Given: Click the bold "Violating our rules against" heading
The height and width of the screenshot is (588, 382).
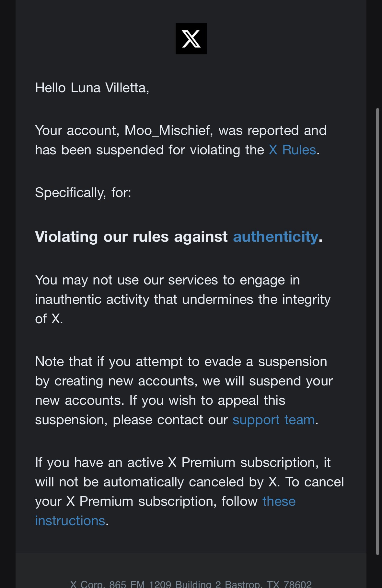Looking at the screenshot, I should coord(131,237).
